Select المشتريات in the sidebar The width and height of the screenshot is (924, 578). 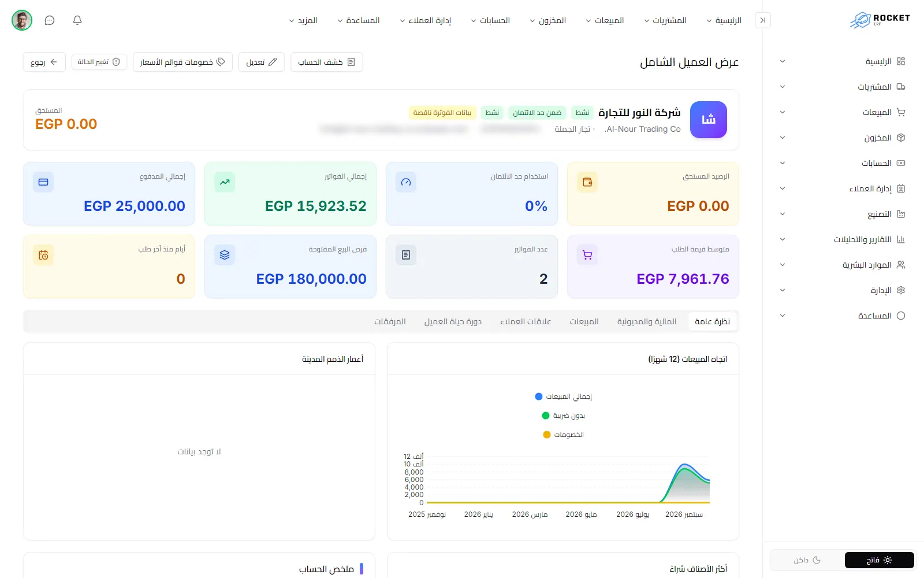841,87
